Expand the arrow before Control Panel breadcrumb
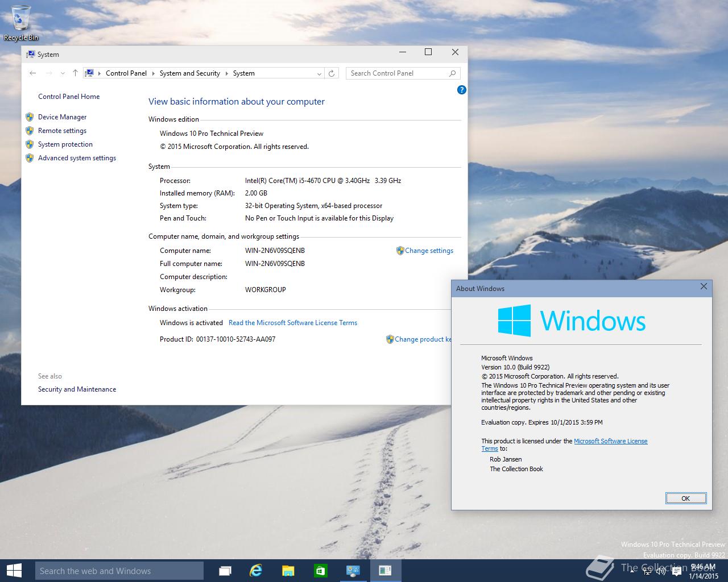 tap(100, 73)
